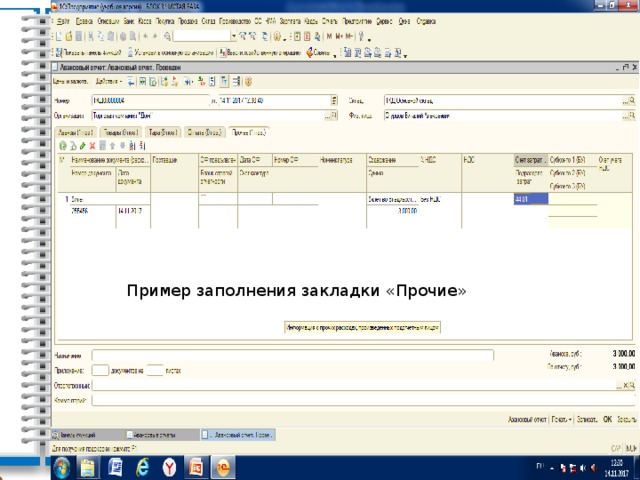Open the Касса menu
The height and width of the screenshot is (480, 640).
click(x=145, y=21)
